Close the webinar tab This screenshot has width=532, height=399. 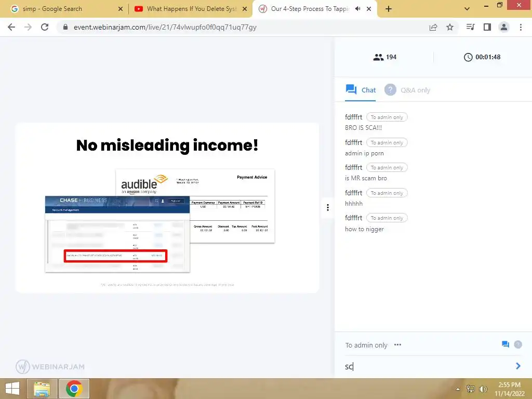pos(369,9)
